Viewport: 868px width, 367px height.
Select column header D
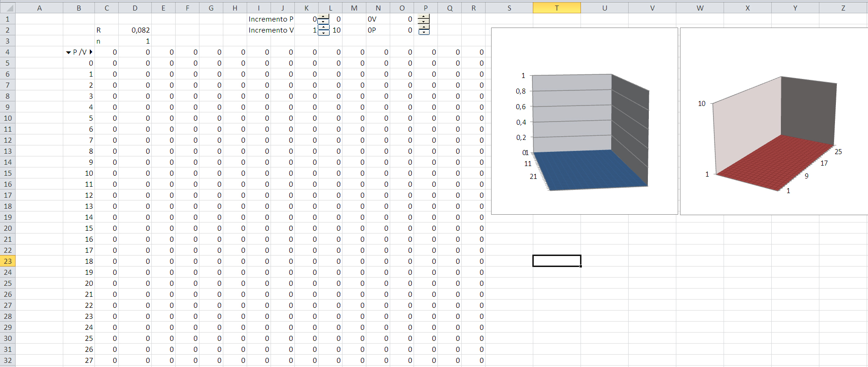point(135,8)
